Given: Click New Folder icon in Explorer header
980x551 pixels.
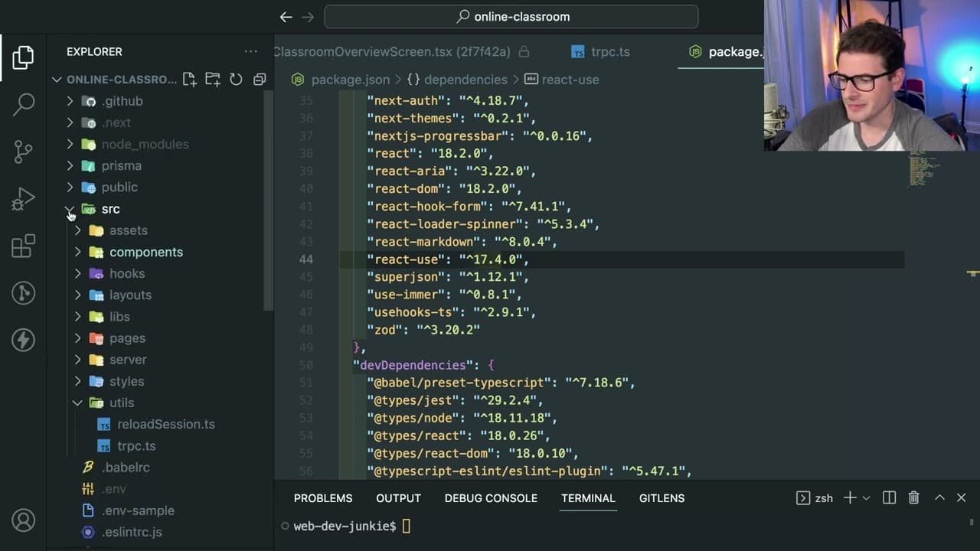Looking at the screenshot, I should point(213,80).
